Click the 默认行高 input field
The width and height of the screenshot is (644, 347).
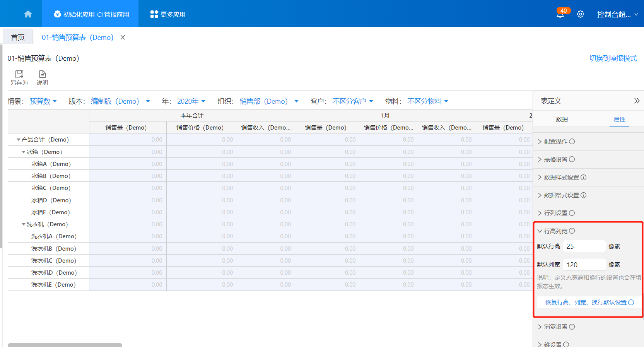[x=584, y=246]
